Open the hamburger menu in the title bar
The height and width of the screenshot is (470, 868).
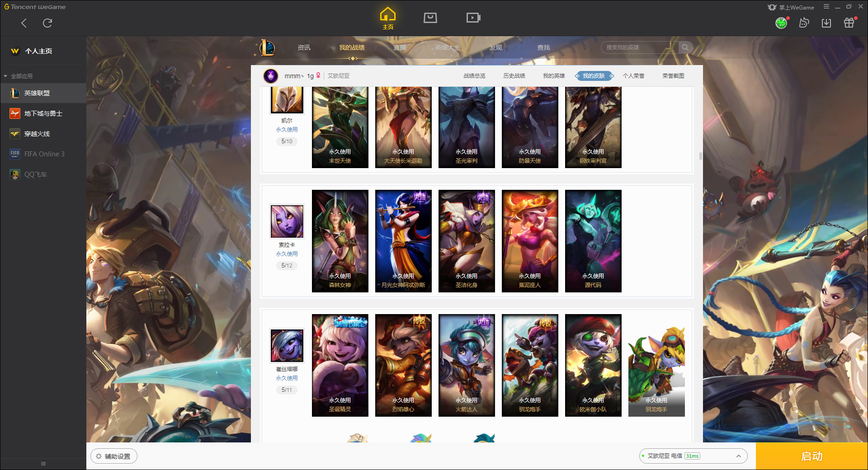point(826,6)
